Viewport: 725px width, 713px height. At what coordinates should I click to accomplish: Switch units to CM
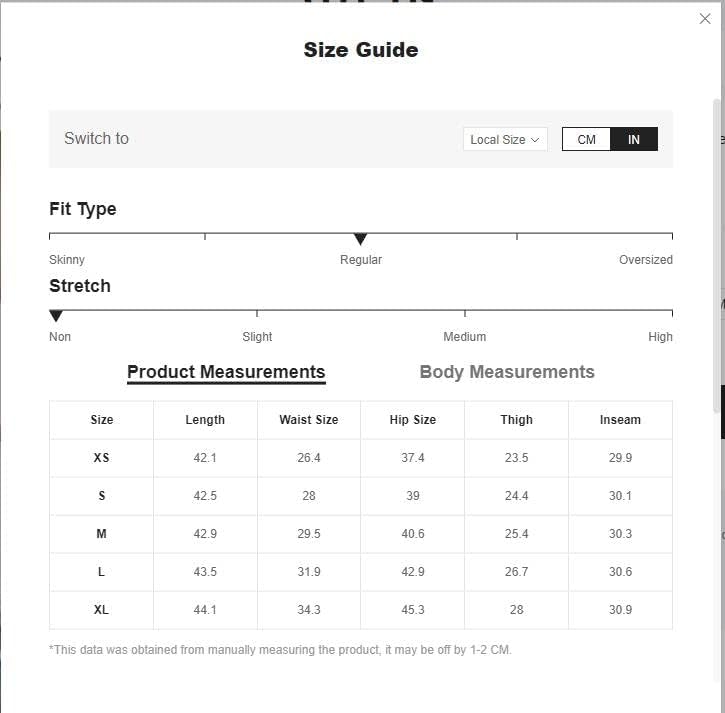pyautogui.click(x=586, y=139)
